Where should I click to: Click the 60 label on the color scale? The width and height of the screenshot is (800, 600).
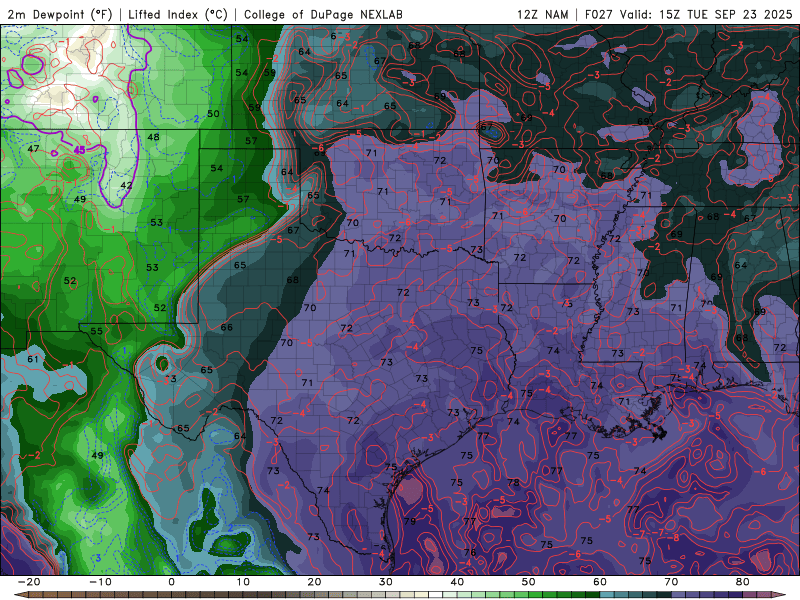(x=600, y=582)
